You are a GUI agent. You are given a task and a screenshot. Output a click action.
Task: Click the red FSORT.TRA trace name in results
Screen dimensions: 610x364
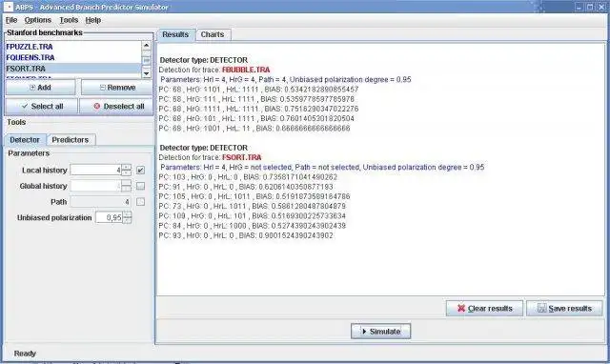click(241, 157)
